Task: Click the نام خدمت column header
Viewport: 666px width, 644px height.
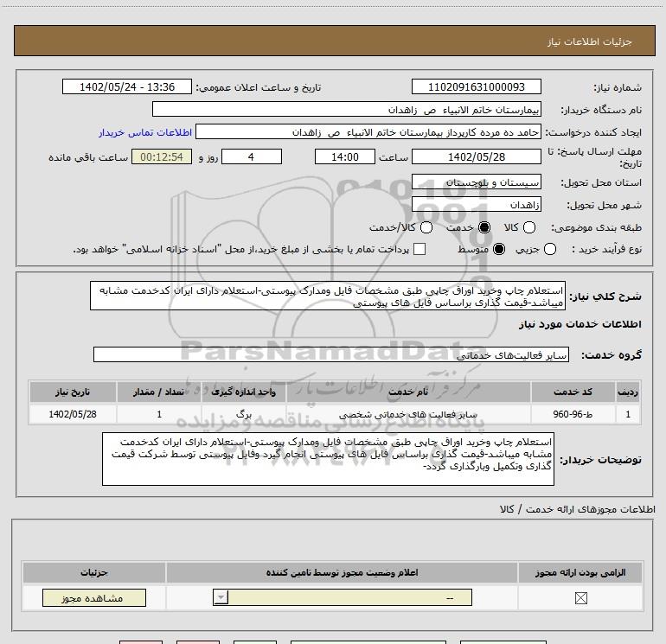Action: tap(408, 392)
